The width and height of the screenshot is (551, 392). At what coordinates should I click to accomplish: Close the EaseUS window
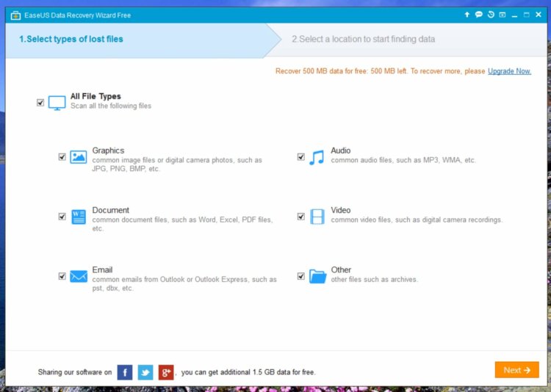pos(539,15)
